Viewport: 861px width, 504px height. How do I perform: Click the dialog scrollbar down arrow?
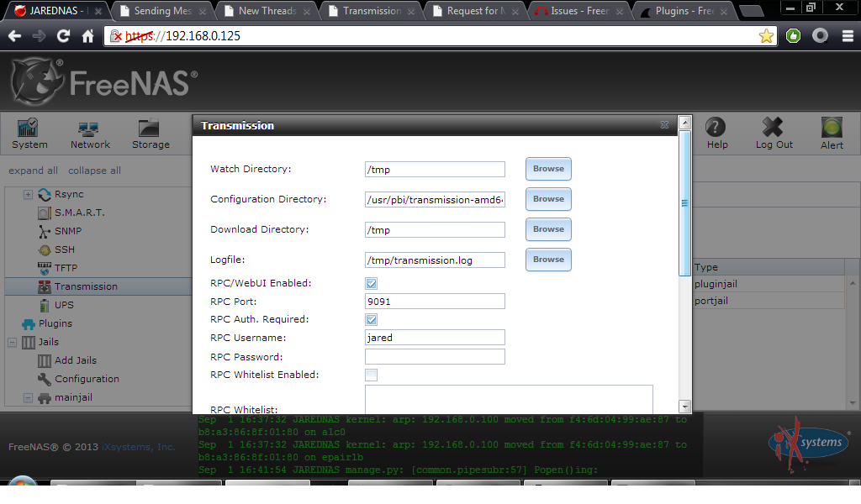(684, 407)
